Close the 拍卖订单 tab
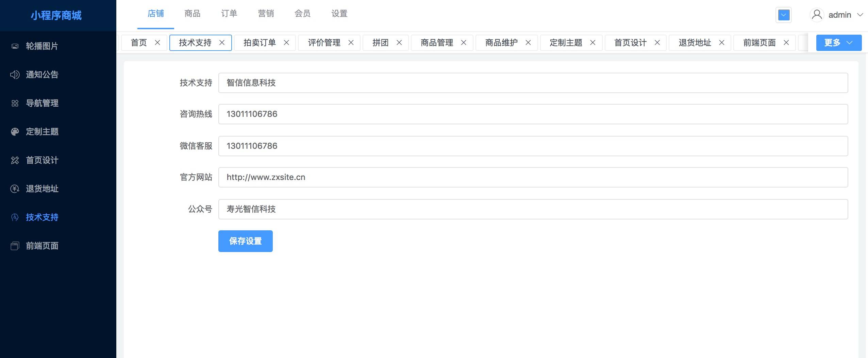 coord(286,42)
